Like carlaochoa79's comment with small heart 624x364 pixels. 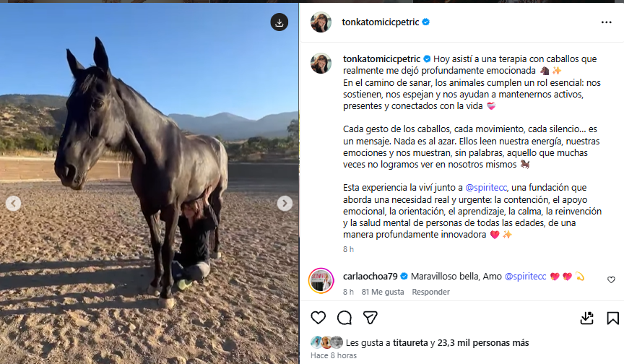[611, 280]
